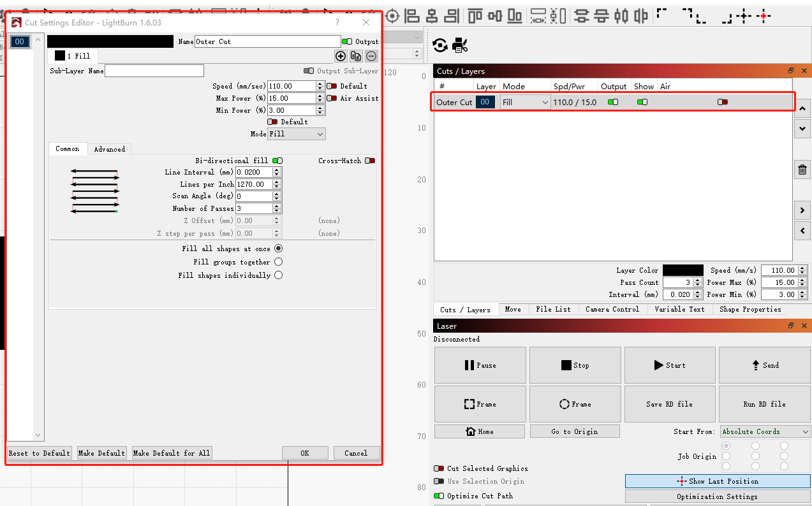Click the Move to Lower Left corner icon
This screenshot has height=506, width=812.
(702, 18)
